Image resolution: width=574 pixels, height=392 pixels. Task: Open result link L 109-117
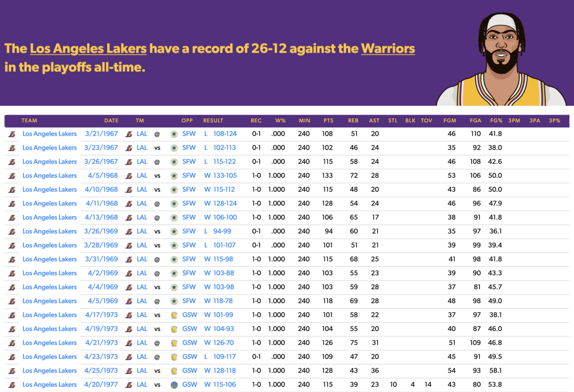[220, 357]
